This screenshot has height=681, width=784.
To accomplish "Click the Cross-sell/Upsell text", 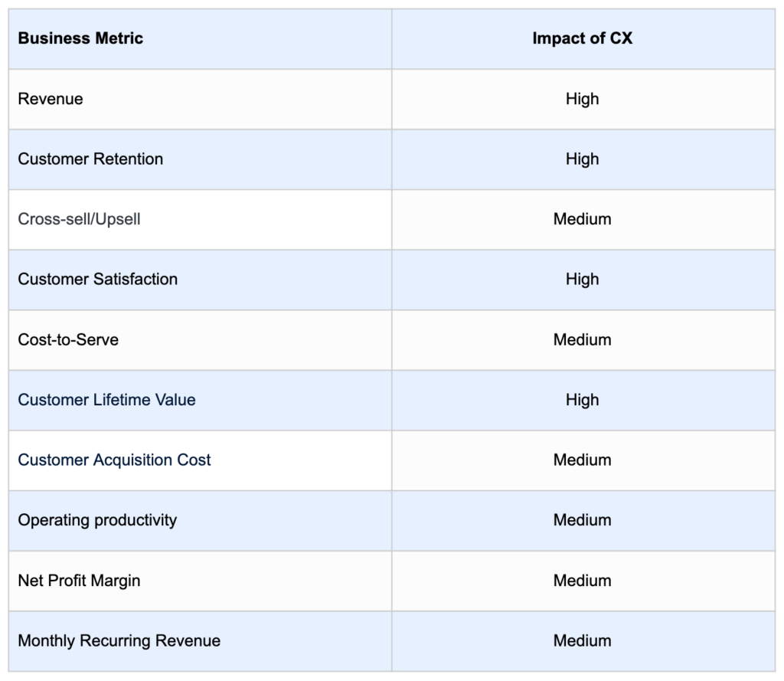I will pos(79,219).
